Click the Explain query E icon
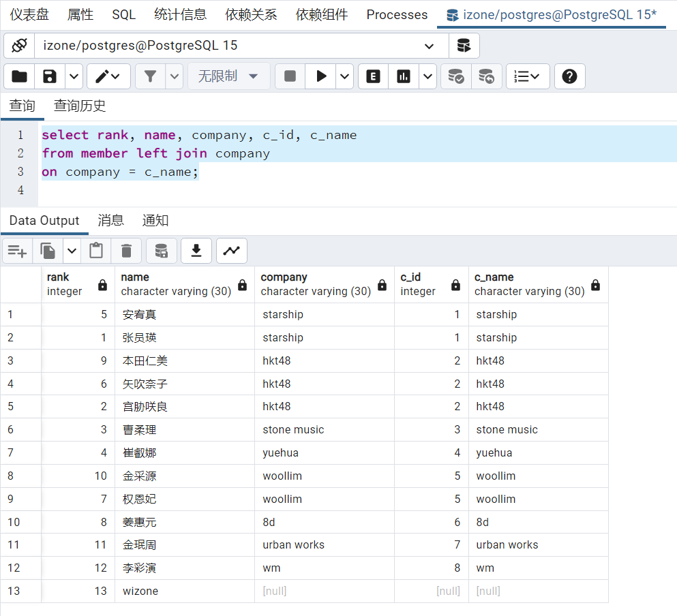Screen dimensions: 677x616 click(x=374, y=76)
